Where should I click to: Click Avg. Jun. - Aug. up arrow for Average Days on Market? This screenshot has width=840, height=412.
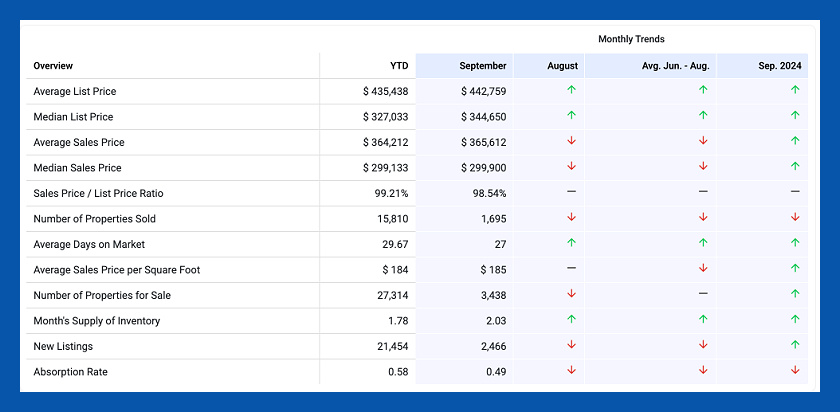703,243
